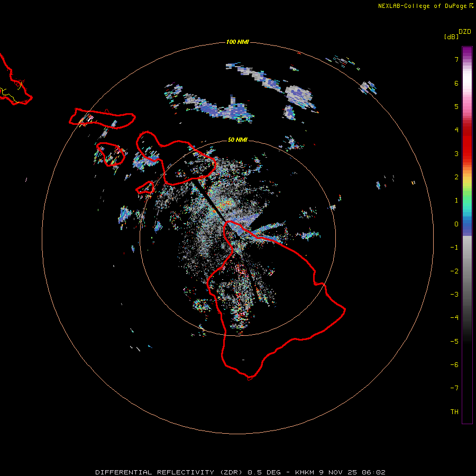Click the 2 value on color scale

456,177
